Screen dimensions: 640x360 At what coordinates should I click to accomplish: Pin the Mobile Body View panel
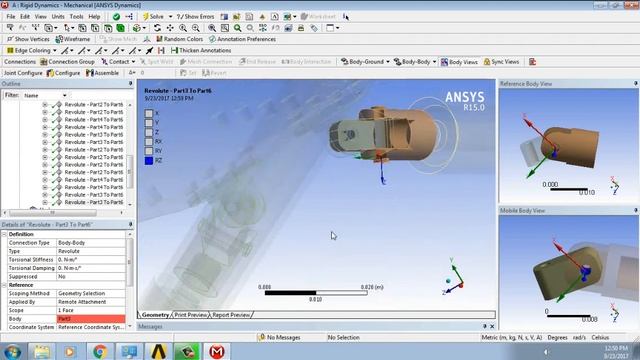tap(636, 210)
